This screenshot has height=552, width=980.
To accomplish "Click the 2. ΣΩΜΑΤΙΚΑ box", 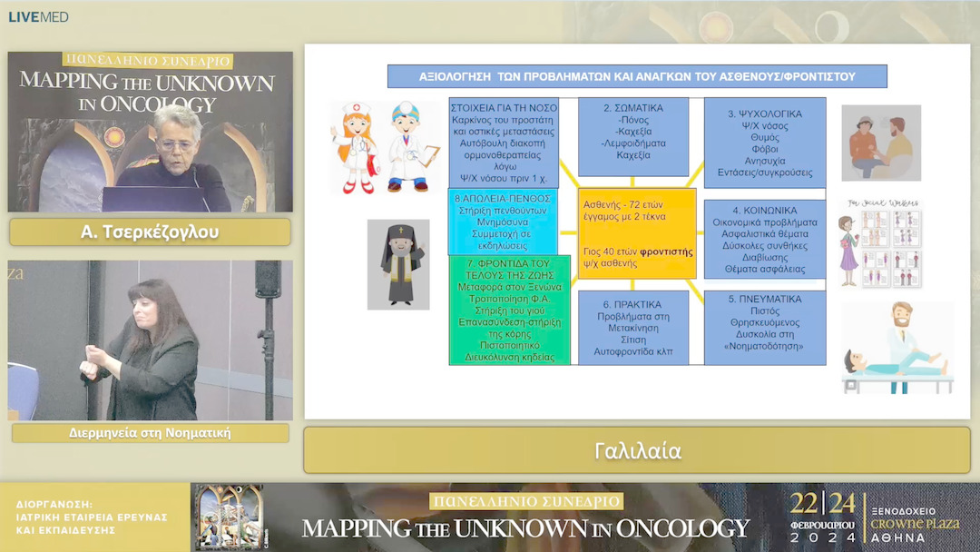I will pos(632,136).
